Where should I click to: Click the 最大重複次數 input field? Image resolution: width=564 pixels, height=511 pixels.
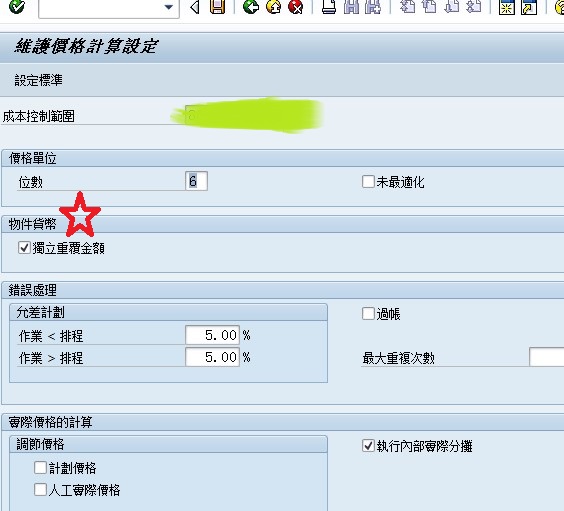(x=546, y=357)
